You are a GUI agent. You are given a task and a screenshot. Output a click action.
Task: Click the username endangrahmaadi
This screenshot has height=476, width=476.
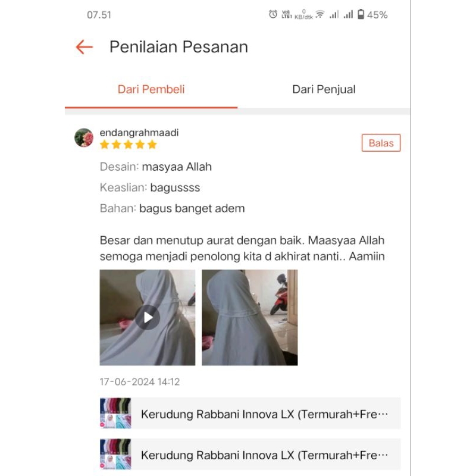(139, 133)
